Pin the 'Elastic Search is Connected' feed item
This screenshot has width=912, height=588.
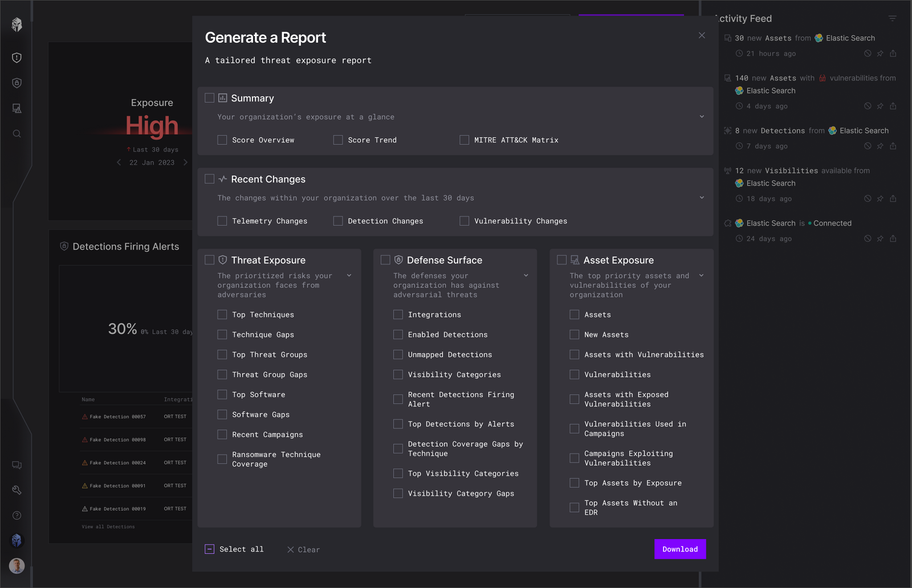[x=880, y=239]
